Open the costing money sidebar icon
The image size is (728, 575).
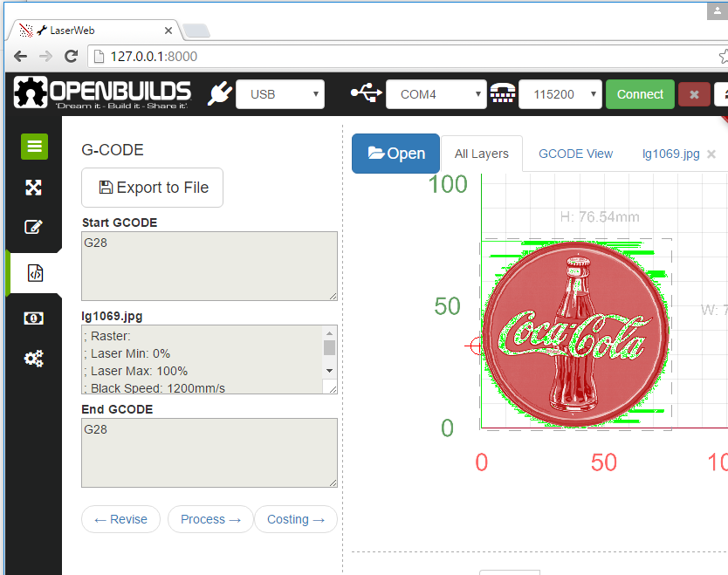point(34,318)
